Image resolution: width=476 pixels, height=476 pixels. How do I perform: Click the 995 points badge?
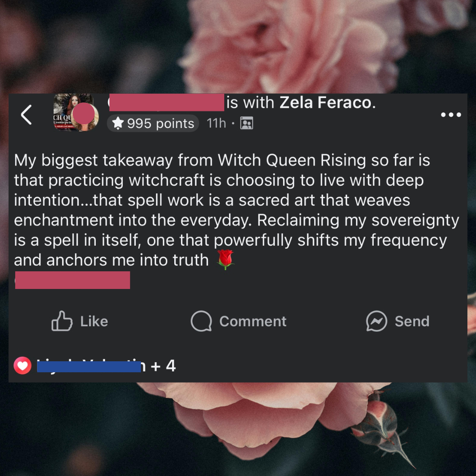click(x=153, y=123)
